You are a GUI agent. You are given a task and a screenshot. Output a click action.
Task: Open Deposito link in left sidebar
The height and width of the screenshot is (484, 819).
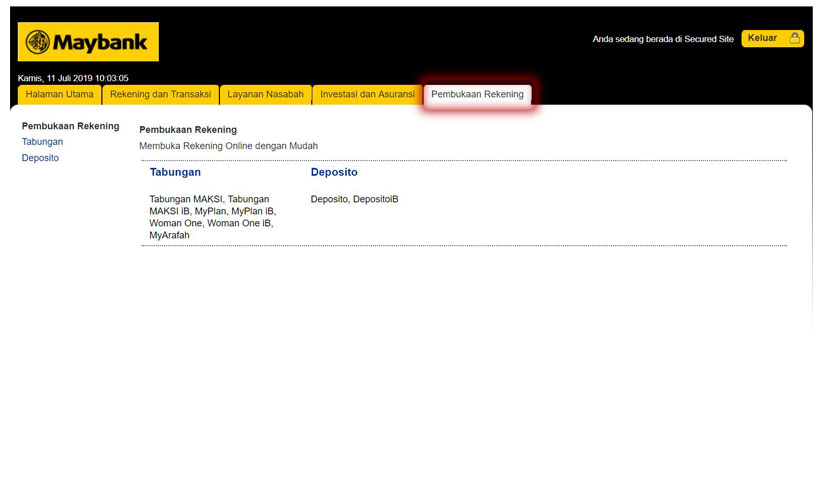(x=40, y=158)
